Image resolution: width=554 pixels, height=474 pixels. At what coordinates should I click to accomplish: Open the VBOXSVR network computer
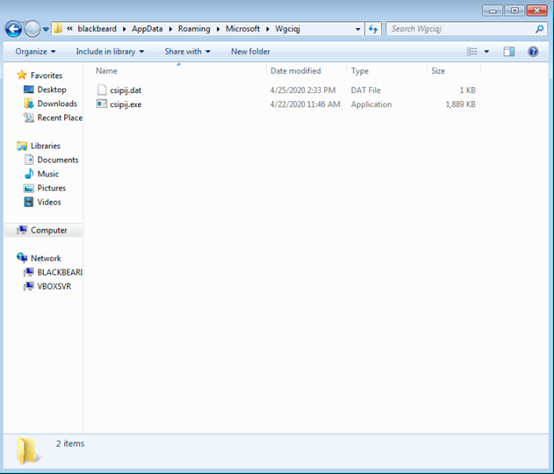[54, 286]
